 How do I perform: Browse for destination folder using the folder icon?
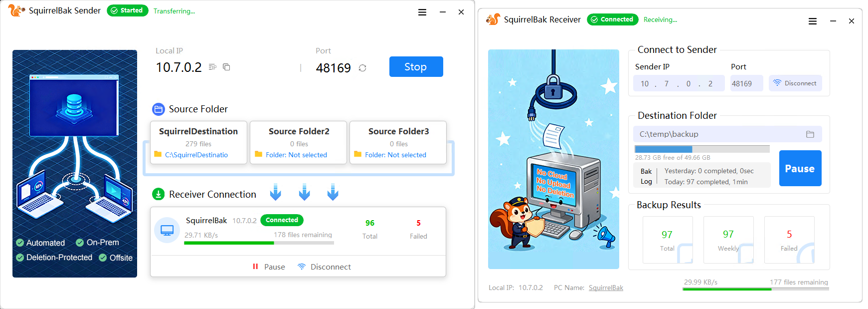coord(810,134)
